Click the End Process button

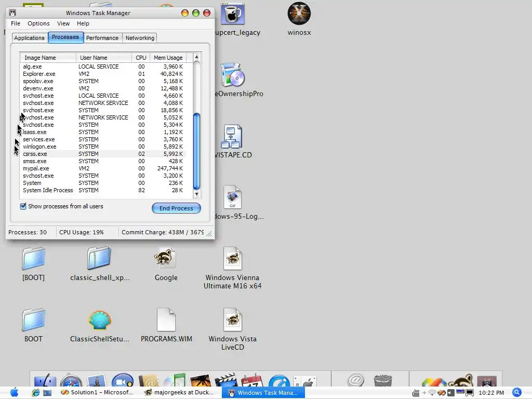(x=176, y=208)
